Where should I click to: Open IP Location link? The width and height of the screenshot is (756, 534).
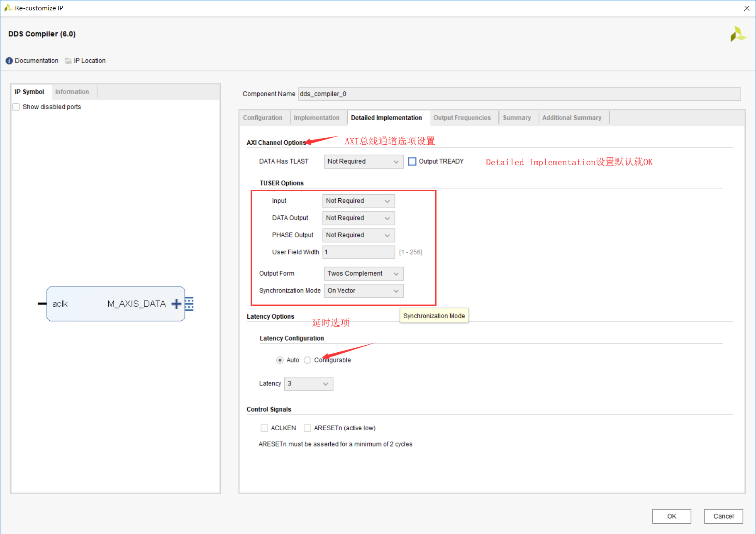[x=90, y=61]
